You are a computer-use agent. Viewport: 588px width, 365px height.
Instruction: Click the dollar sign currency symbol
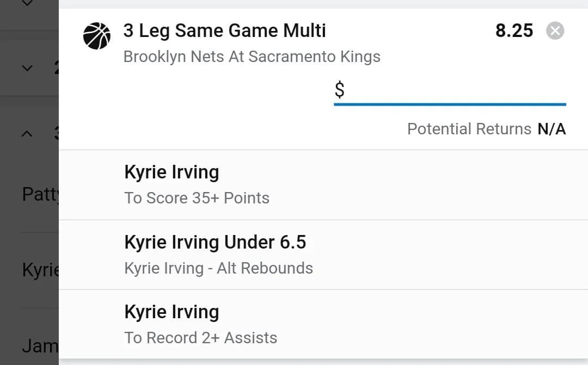point(339,90)
